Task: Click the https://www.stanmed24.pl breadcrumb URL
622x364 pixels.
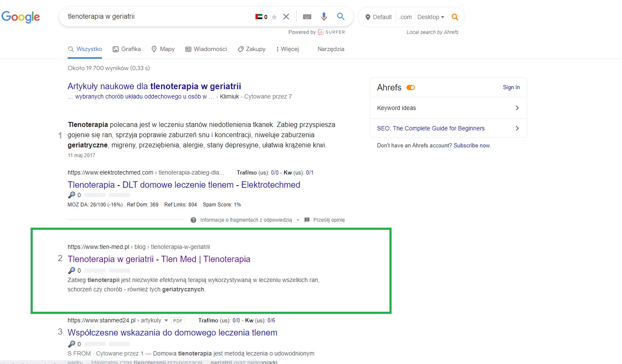Action: [102, 320]
